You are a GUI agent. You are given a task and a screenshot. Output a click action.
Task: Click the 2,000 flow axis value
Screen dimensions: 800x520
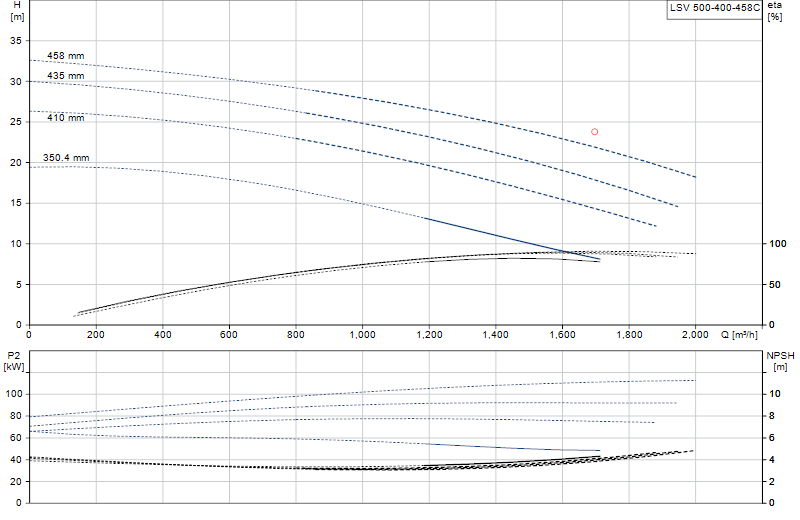(695, 335)
